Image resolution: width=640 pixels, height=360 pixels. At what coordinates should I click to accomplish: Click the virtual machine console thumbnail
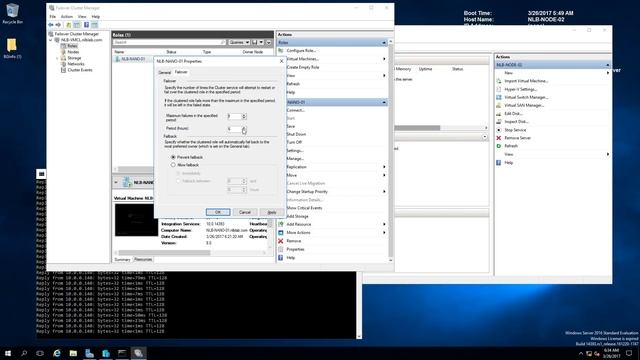(136, 220)
